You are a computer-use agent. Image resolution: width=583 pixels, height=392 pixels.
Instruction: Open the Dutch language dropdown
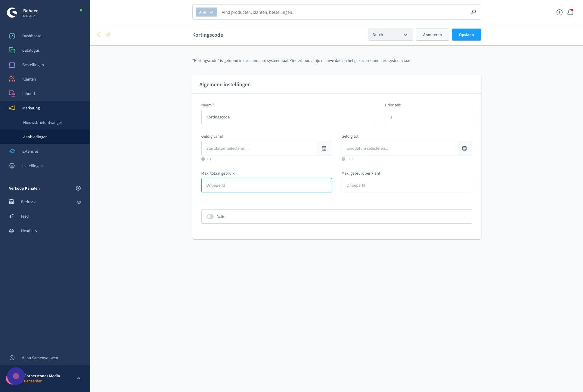(390, 35)
